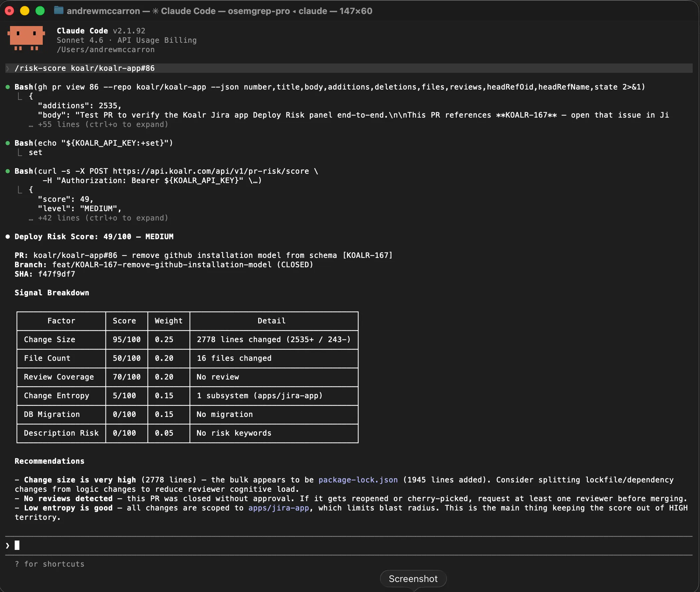Click the "2778 lines changed (2535+ / 243-)" cell
Image resolution: width=700 pixels, height=592 pixels.
pyautogui.click(x=274, y=340)
